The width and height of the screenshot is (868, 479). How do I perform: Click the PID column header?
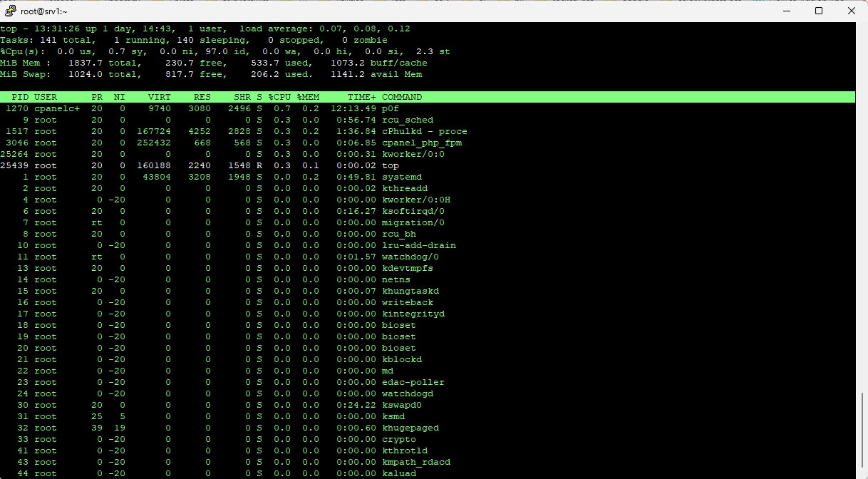point(20,97)
